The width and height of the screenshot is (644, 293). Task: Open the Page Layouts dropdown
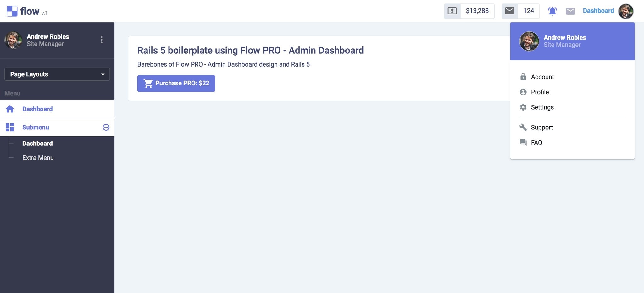(57, 74)
